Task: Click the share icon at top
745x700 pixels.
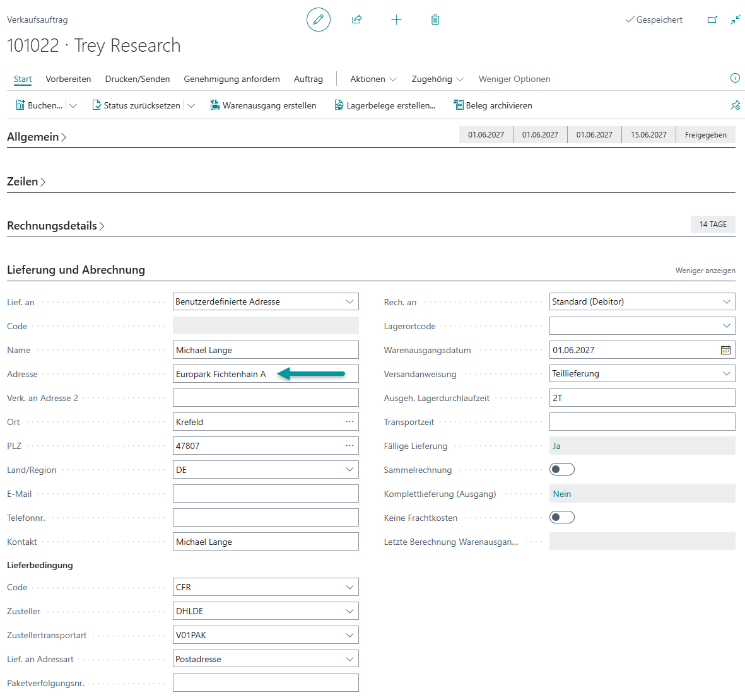Action: 357,20
